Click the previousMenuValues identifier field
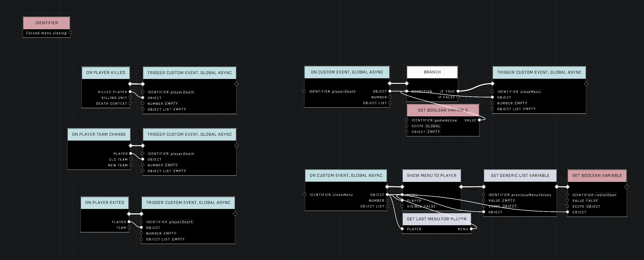Image resolution: width=644 pixels, height=260 pixels. (x=531, y=195)
